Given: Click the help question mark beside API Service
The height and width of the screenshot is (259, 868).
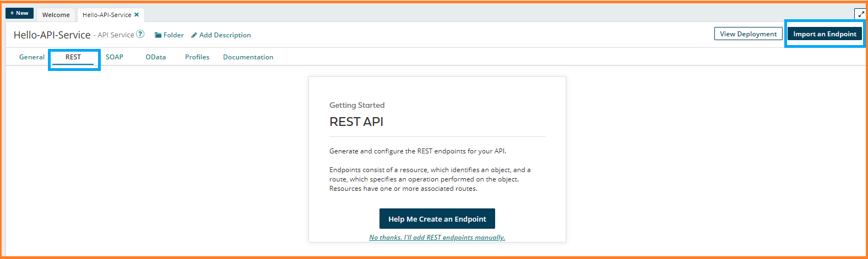Looking at the screenshot, I should tap(140, 34).
